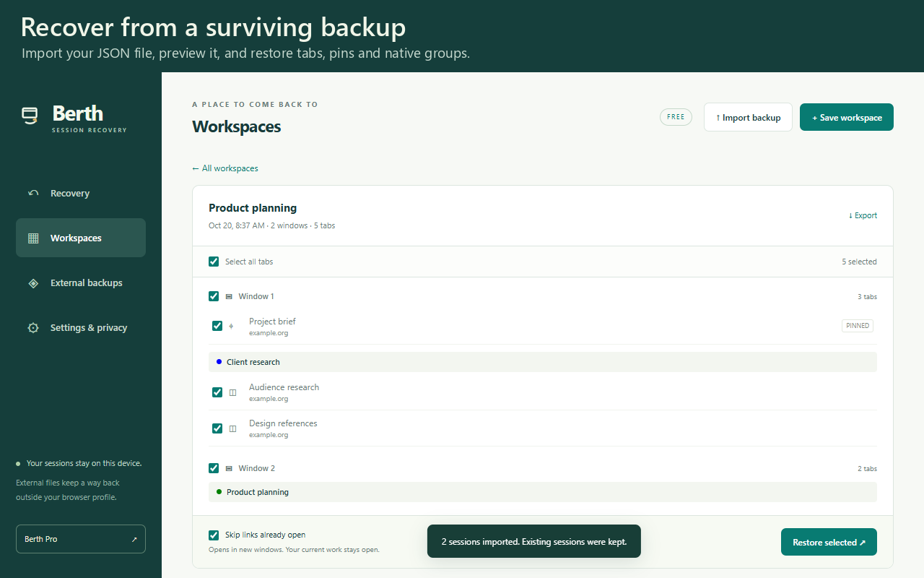This screenshot has height=578, width=924.
Task: Click the Design references tab title
Action: [283, 423]
